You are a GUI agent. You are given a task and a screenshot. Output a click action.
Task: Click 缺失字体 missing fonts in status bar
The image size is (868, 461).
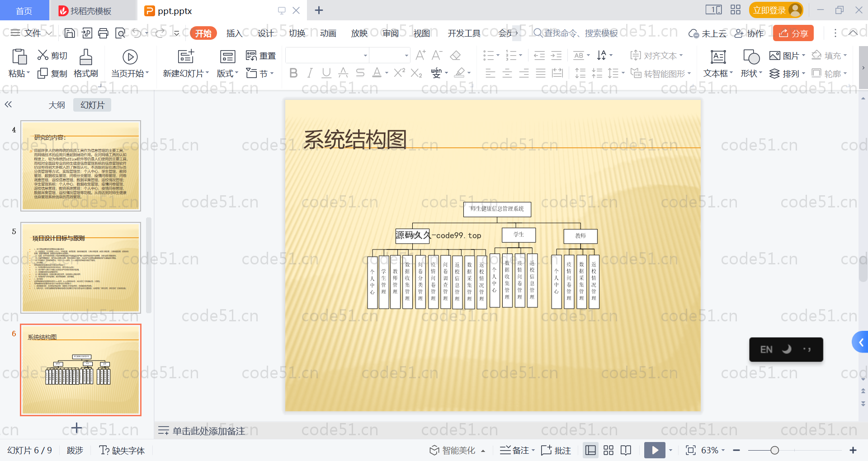pos(122,450)
